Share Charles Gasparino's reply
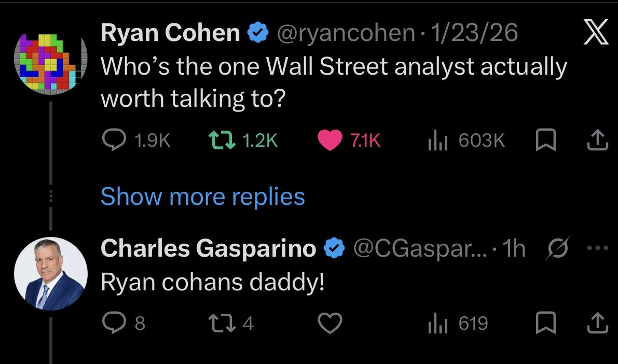 (597, 324)
